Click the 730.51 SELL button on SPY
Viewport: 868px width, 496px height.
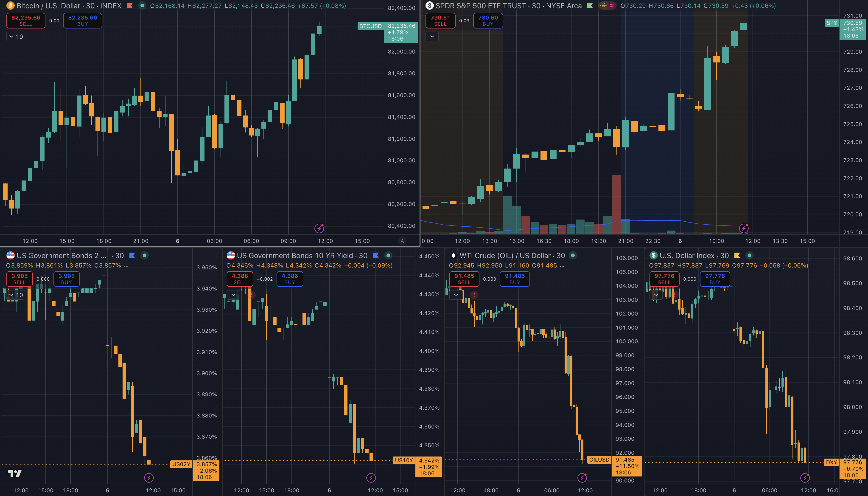440,20
